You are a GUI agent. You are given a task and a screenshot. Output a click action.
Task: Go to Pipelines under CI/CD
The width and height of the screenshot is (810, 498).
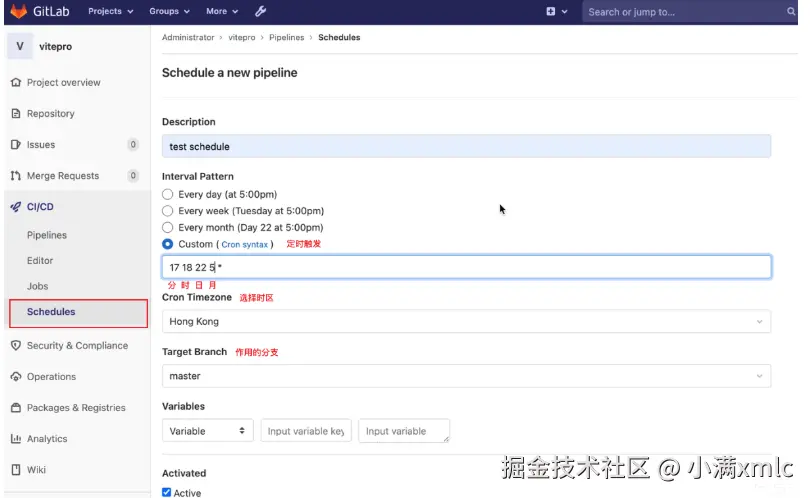point(46,235)
